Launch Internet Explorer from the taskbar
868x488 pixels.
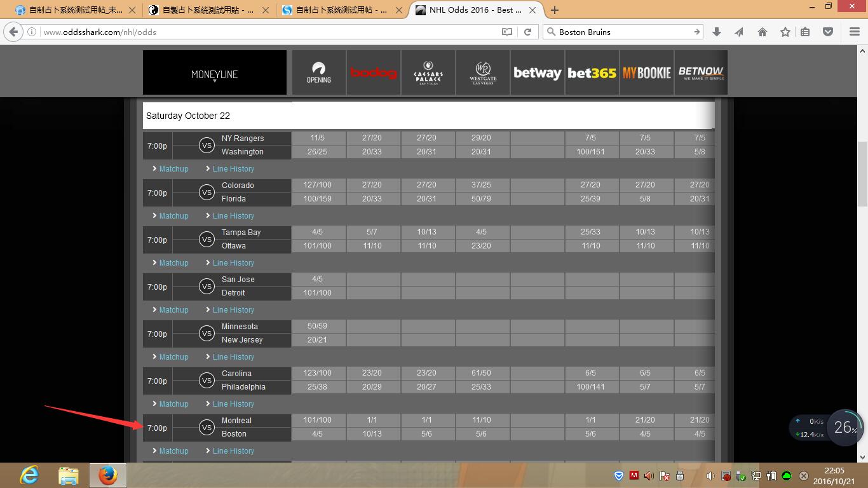(x=29, y=475)
